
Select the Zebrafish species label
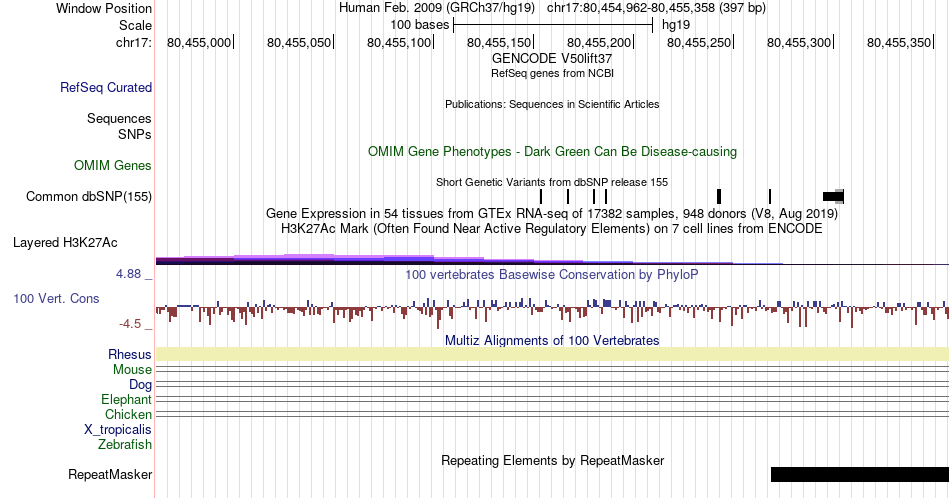coord(125,444)
